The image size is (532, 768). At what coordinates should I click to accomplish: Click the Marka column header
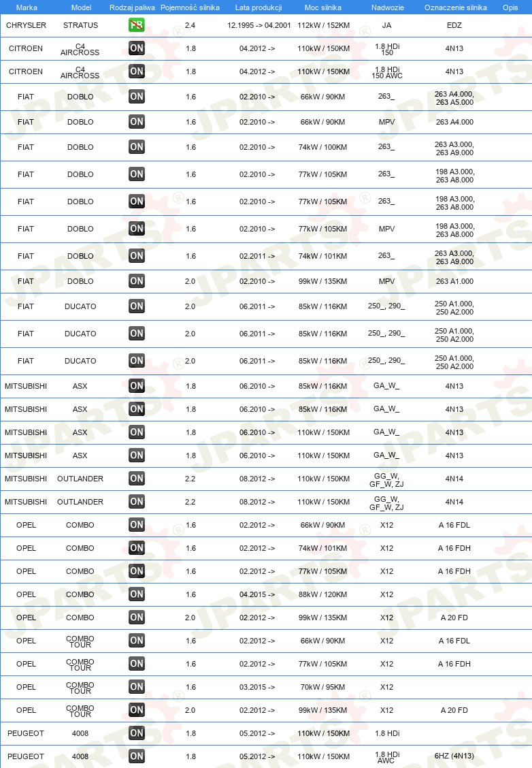click(27, 7)
